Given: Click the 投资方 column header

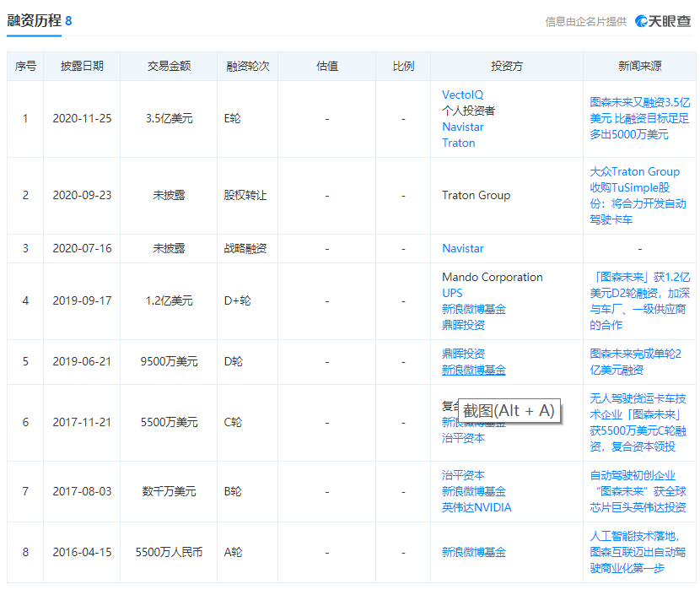Looking at the screenshot, I should [x=507, y=66].
